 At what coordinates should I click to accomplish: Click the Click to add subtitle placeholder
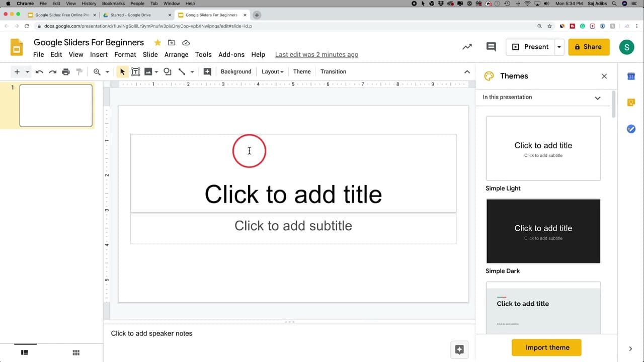pyautogui.click(x=293, y=229)
